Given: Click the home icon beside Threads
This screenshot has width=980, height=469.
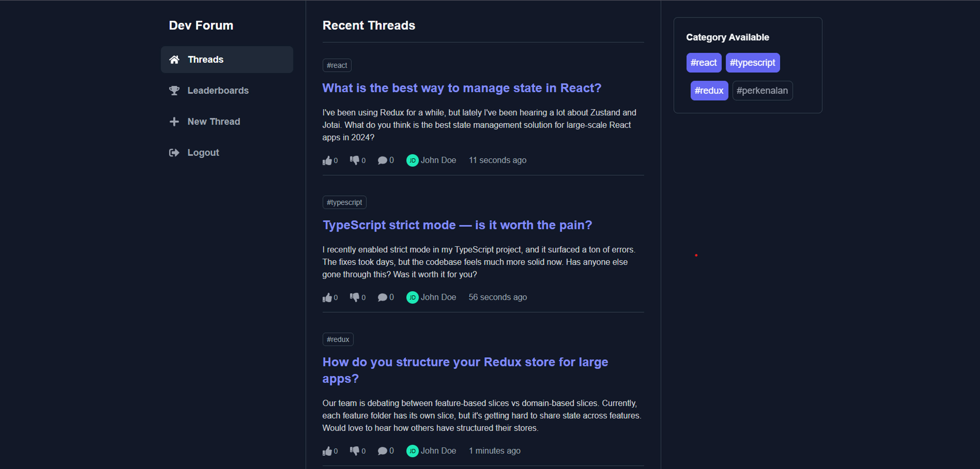Looking at the screenshot, I should (174, 59).
